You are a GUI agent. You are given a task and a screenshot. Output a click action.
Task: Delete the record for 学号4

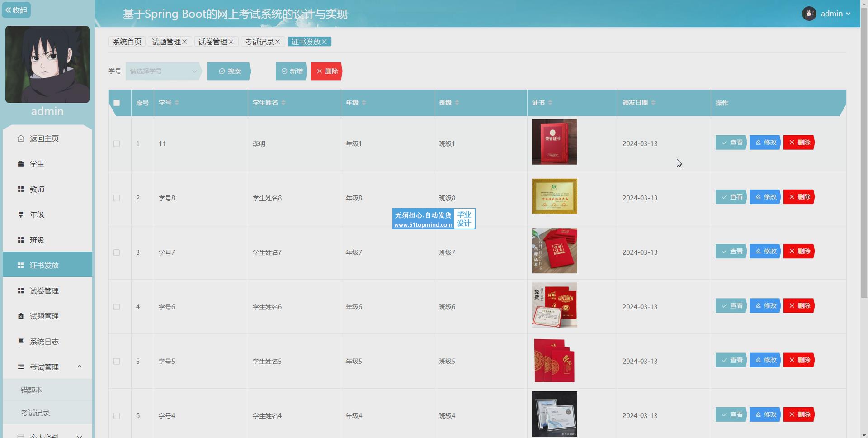point(799,414)
